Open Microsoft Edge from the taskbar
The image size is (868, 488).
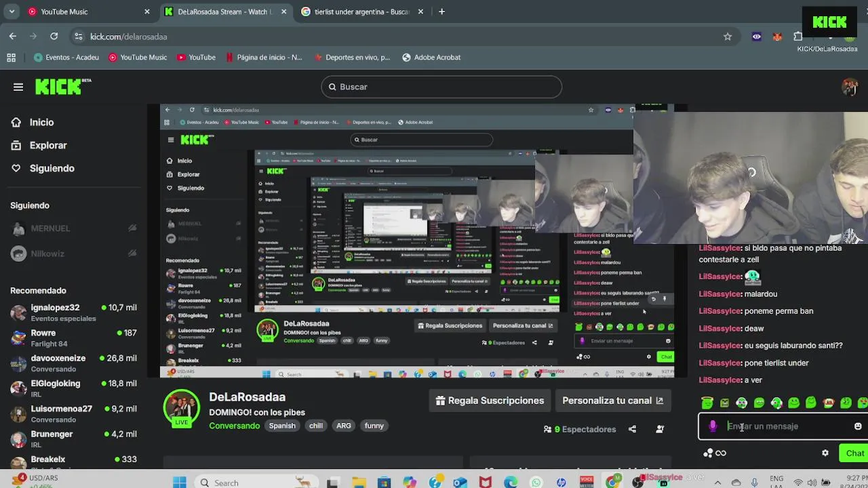pos(511,483)
